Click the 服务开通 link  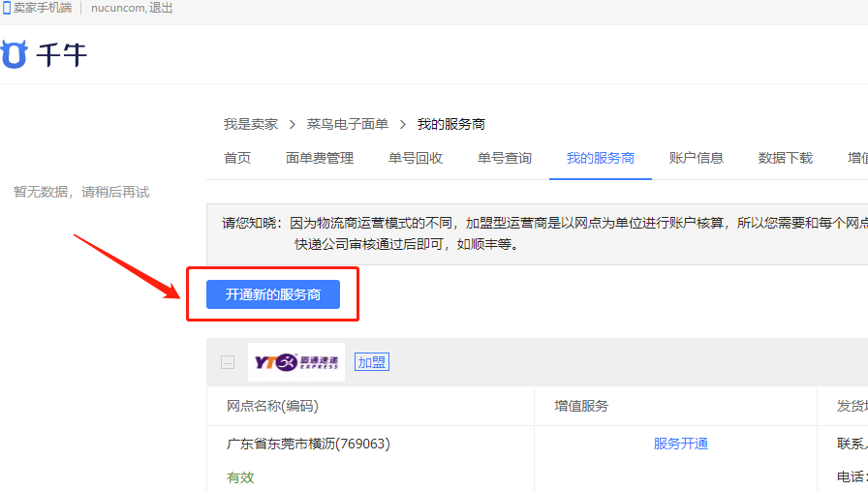point(680,444)
